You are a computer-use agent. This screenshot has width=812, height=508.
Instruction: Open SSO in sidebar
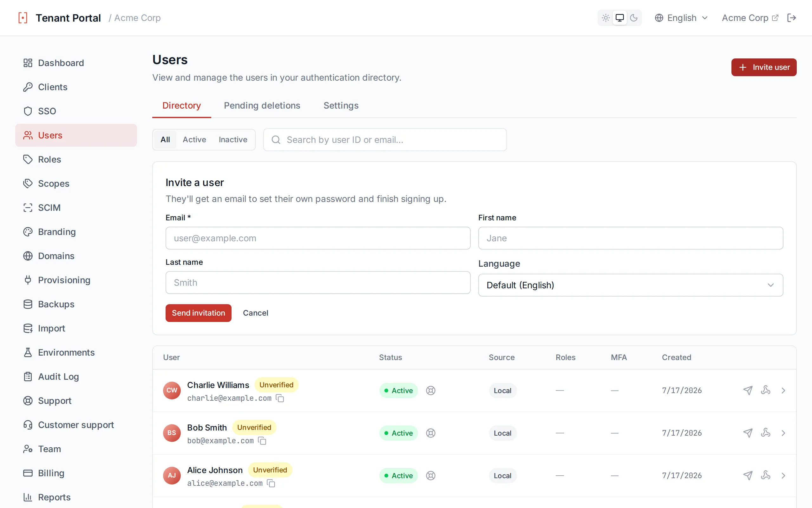(x=76, y=111)
